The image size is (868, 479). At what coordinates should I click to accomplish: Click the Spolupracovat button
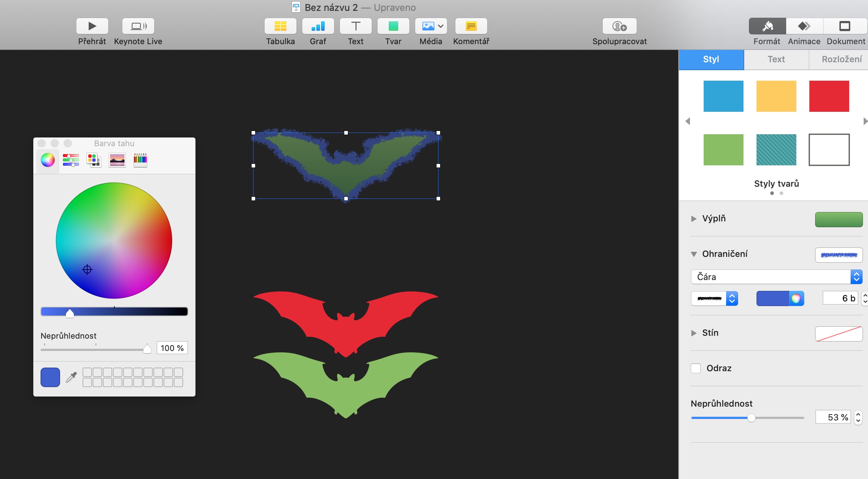tap(619, 26)
